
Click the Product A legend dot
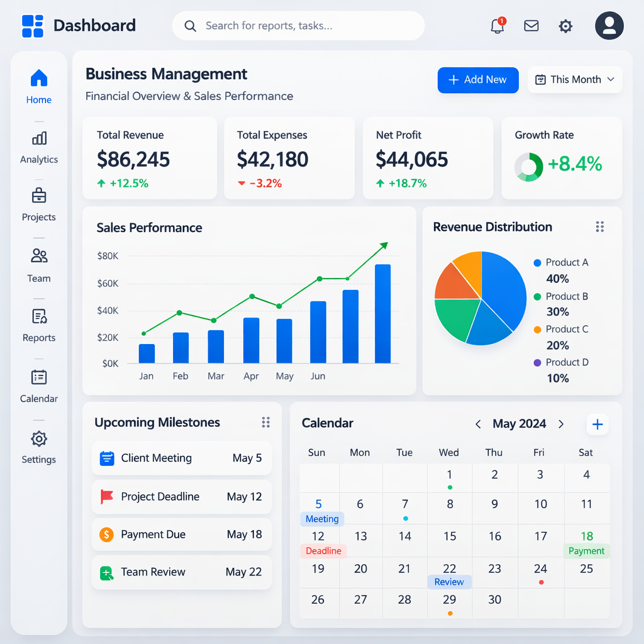tap(537, 263)
